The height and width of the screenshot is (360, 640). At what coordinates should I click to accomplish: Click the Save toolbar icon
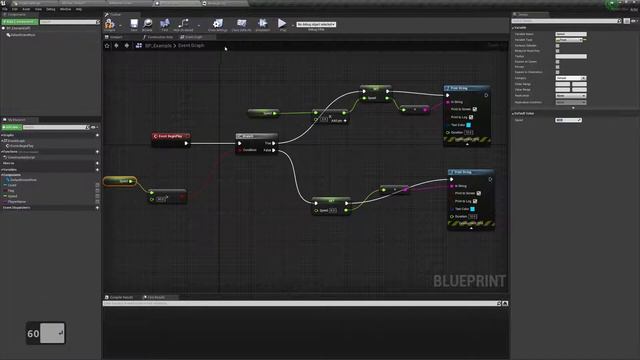[x=134, y=24]
